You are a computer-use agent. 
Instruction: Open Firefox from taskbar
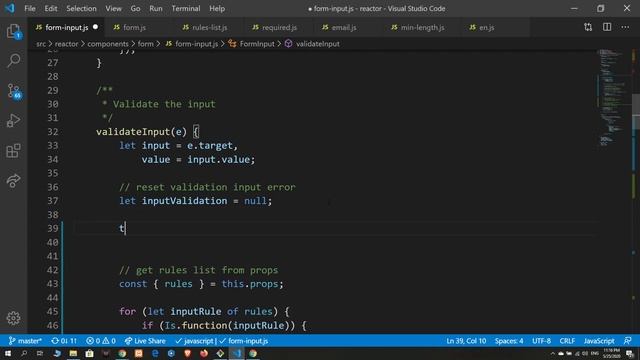(204, 353)
